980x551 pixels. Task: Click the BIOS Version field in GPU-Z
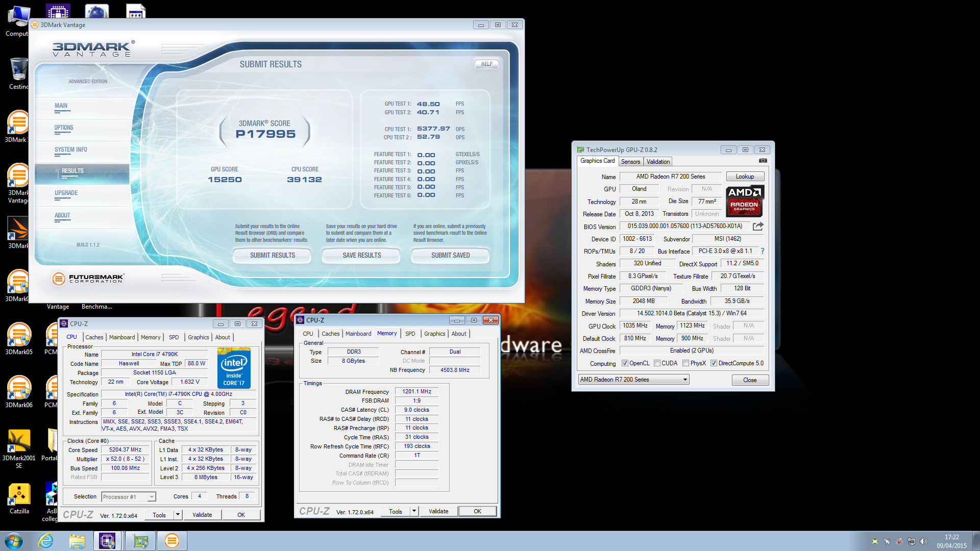pyautogui.click(x=685, y=226)
